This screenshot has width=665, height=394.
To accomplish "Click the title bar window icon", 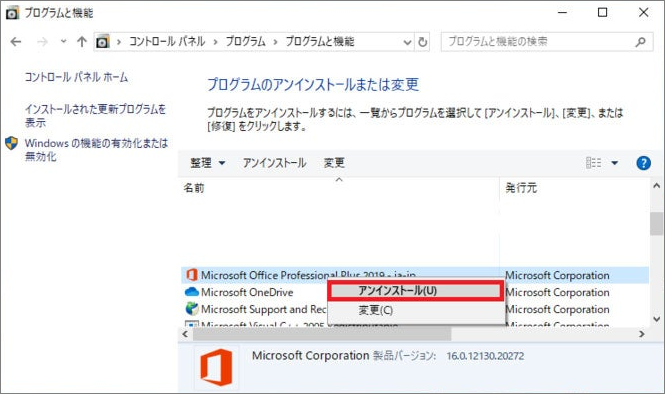I will (x=12, y=13).
